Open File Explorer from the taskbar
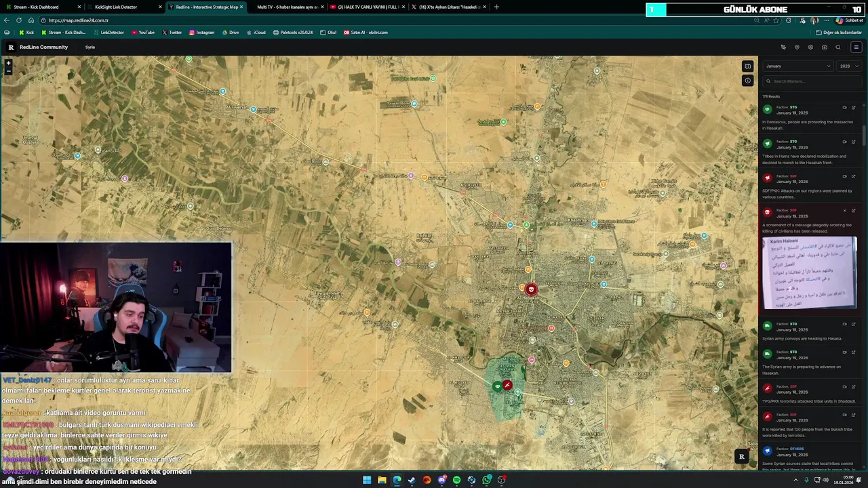The width and height of the screenshot is (868, 488). [x=382, y=480]
